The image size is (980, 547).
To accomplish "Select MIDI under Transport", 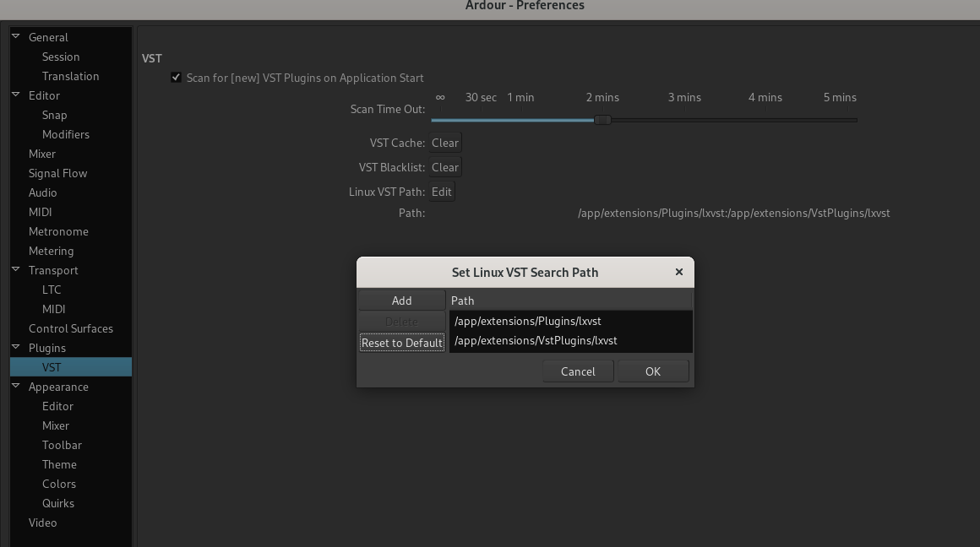I will pyautogui.click(x=53, y=308).
